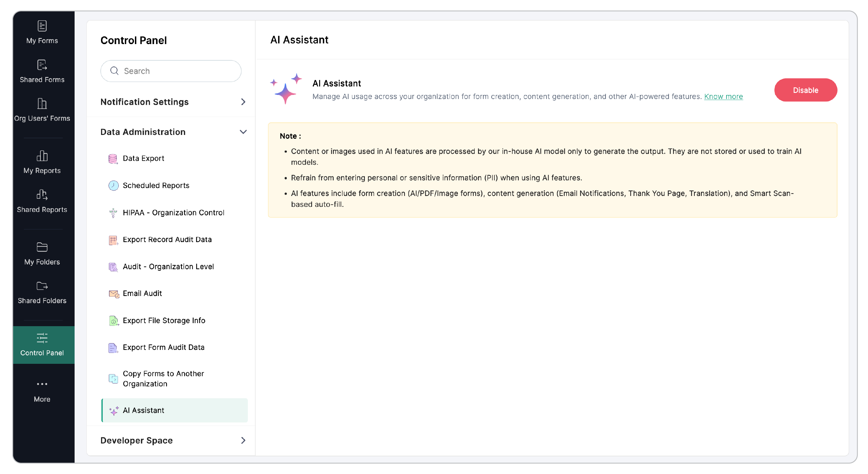Select HIPAA - Organization Control
This screenshot has width=868, height=474.
pyautogui.click(x=173, y=213)
